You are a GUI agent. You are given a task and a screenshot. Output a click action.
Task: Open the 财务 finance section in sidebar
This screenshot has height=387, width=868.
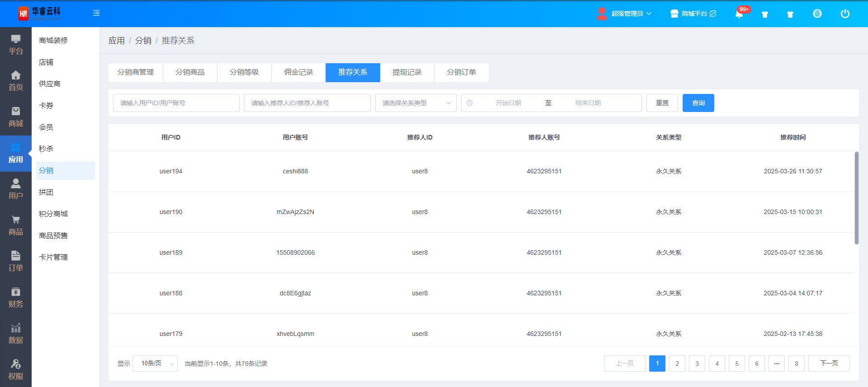[x=16, y=298]
